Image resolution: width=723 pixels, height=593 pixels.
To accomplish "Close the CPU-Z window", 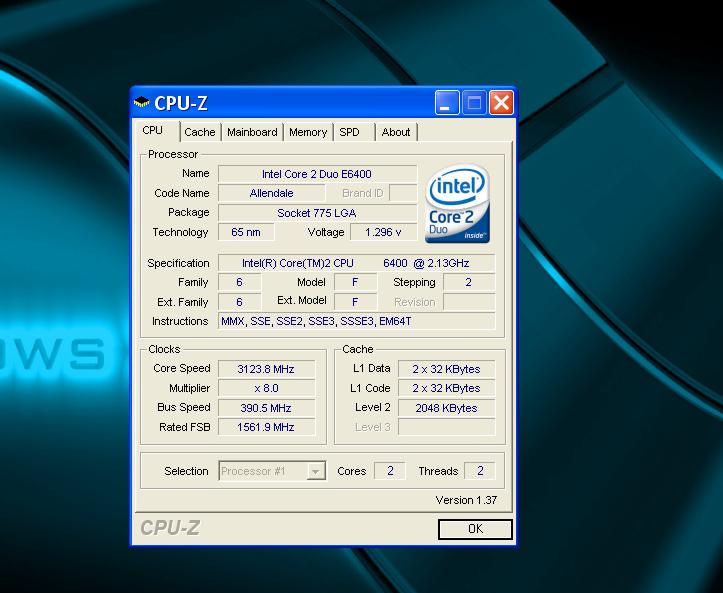I will tap(500, 102).
